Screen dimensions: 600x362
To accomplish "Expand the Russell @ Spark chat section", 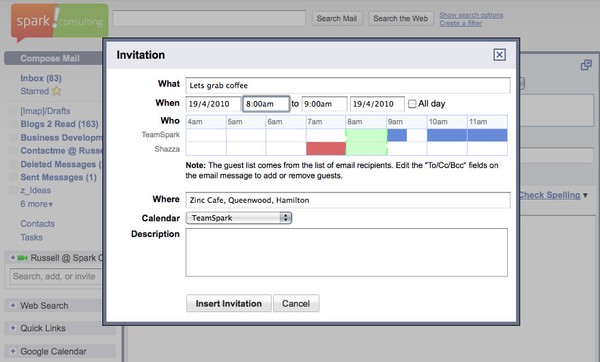I will (13, 258).
